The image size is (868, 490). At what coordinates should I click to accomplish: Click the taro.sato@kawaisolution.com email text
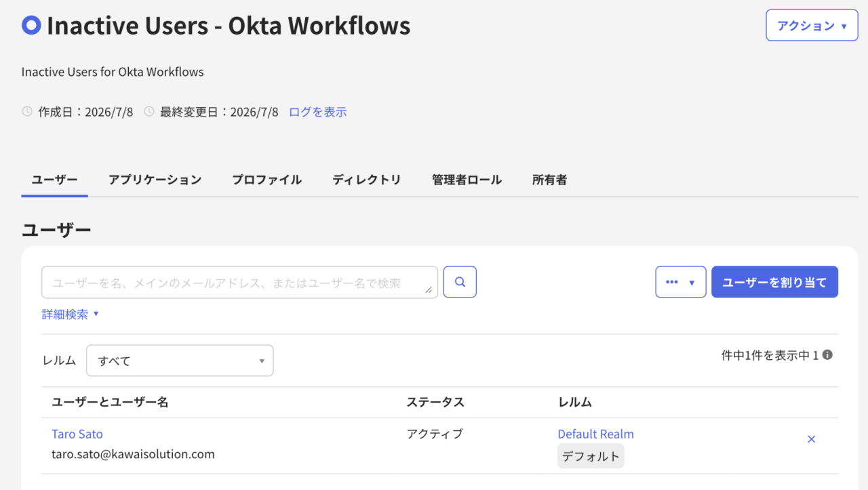(133, 454)
